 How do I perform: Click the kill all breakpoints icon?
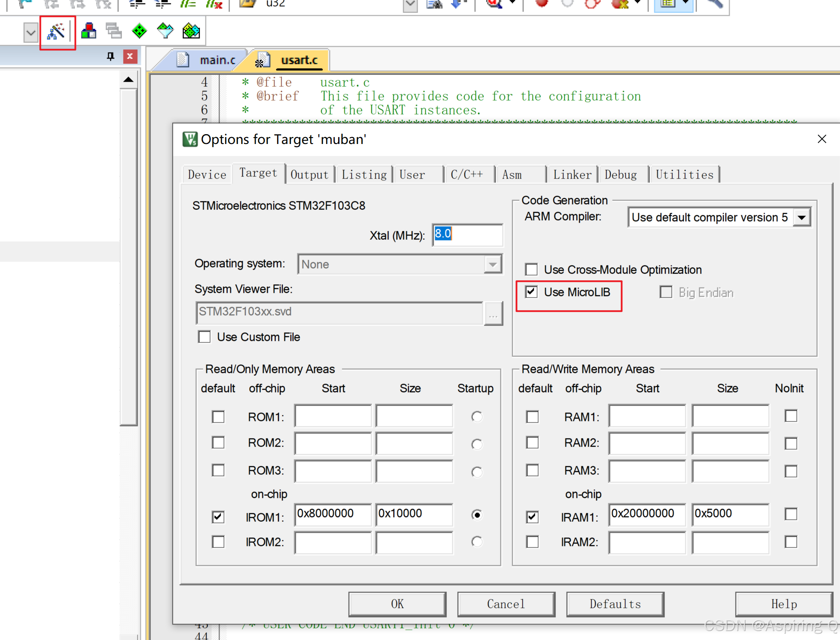tap(620, 4)
